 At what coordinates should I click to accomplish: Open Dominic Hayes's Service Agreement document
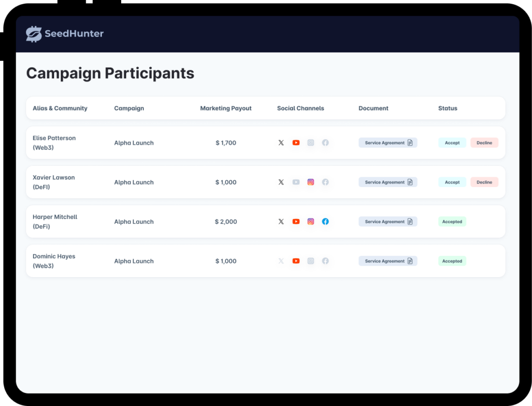click(x=388, y=261)
